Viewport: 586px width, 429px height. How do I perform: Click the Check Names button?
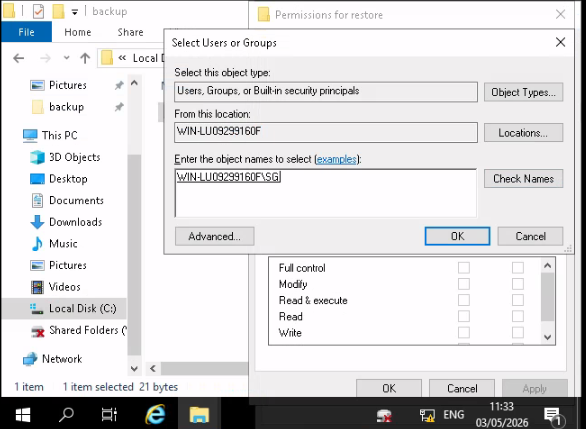tap(523, 179)
